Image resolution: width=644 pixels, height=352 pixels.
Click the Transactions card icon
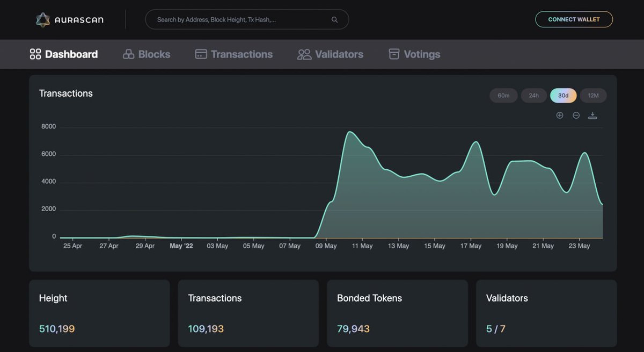pyautogui.click(x=201, y=54)
